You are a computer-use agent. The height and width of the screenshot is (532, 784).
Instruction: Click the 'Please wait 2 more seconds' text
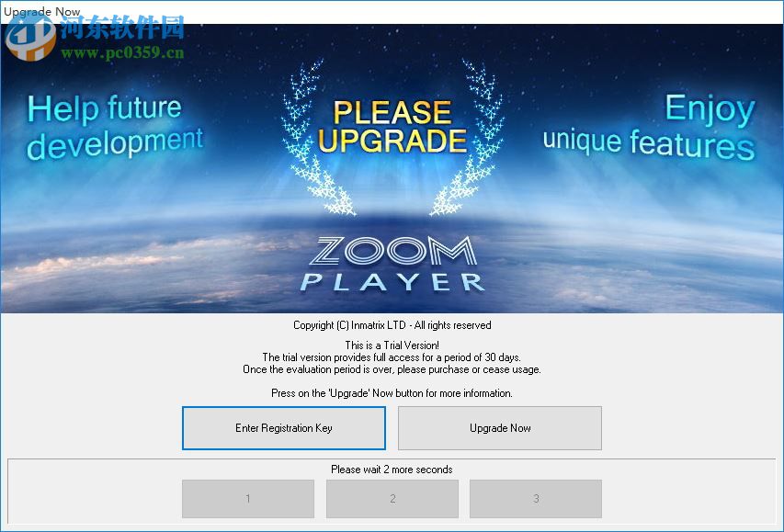[x=392, y=469]
